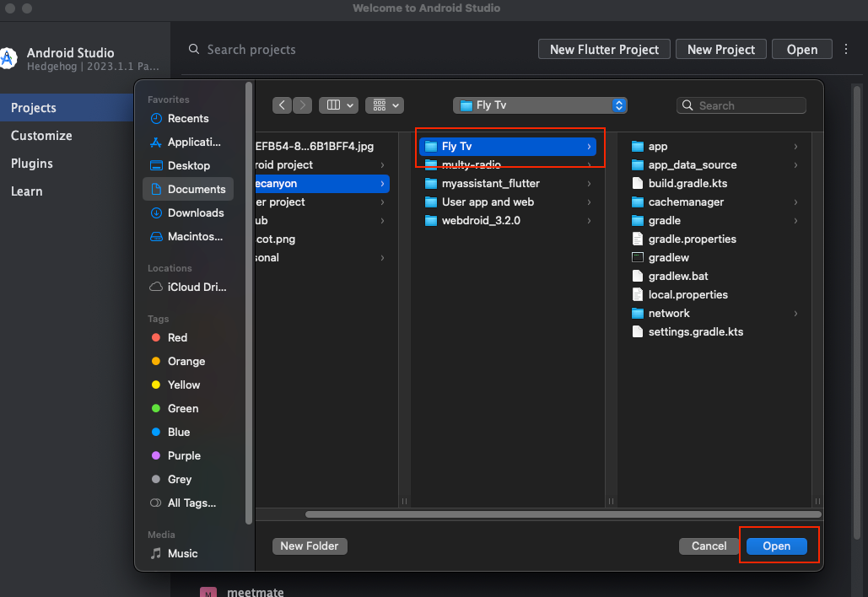This screenshot has width=868, height=597.
Task: Select Downloads in Favorites sidebar
Action: pyautogui.click(x=195, y=213)
